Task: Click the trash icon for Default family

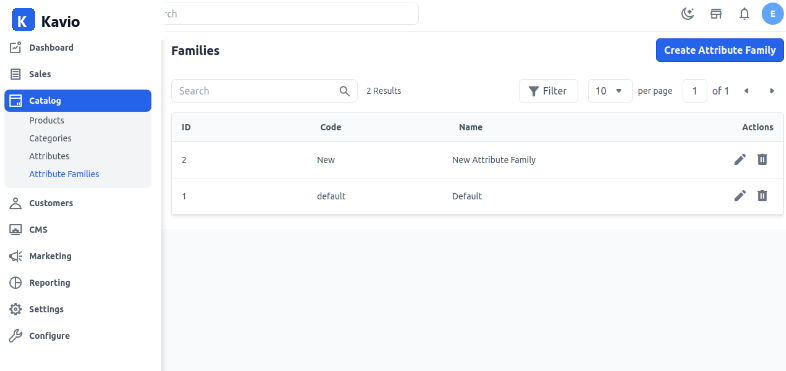Action: (x=762, y=196)
